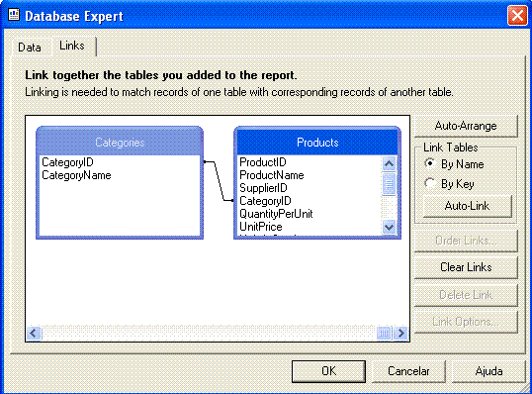This screenshot has width=532, height=394.
Task: Click the Auto-Link button
Action: coord(467,206)
